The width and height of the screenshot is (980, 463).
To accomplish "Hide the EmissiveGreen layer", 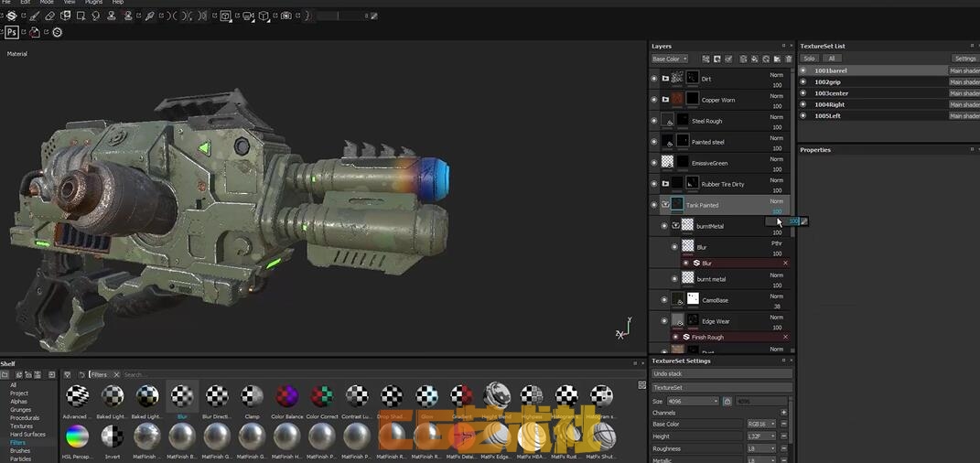I will pos(653,163).
